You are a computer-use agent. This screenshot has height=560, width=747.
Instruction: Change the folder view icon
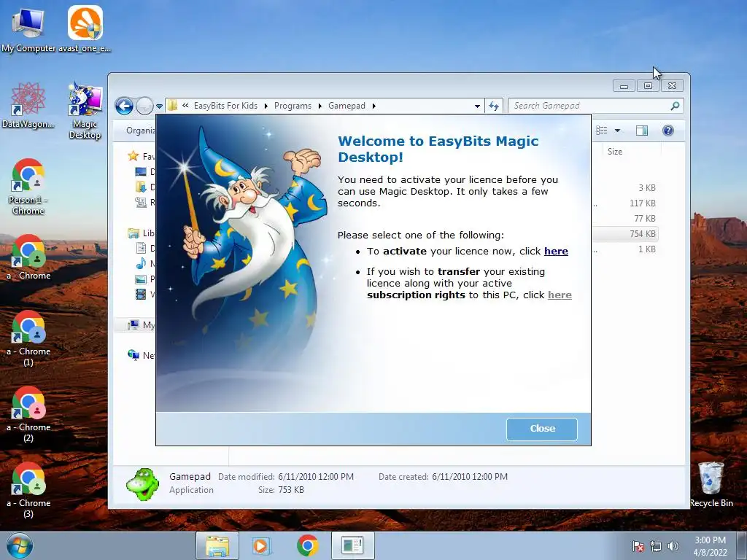pyautogui.click(x=602, y=131)
